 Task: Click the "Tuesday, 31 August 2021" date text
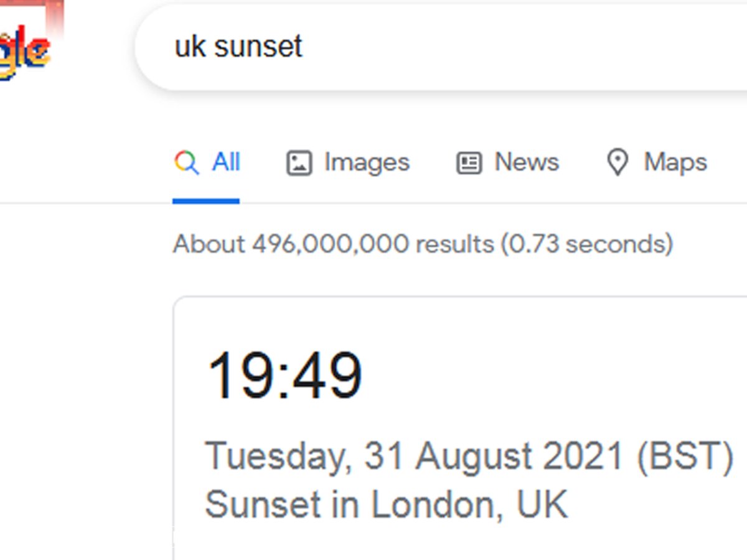(x=414, y=456)
